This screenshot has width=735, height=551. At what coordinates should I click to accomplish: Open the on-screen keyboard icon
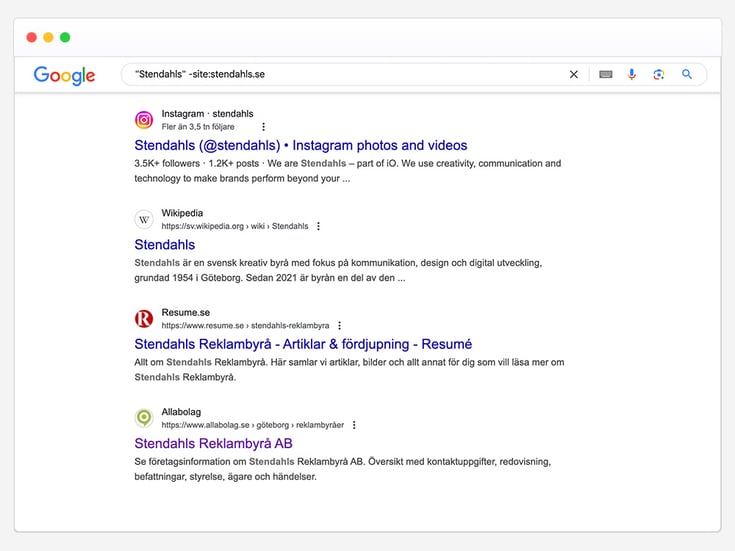point(606,74)
